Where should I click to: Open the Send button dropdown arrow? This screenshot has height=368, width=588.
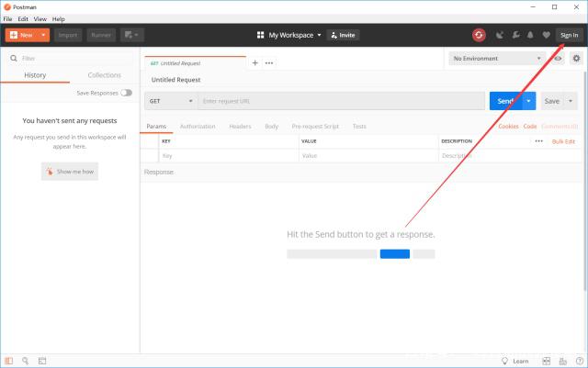click(528, 101)
